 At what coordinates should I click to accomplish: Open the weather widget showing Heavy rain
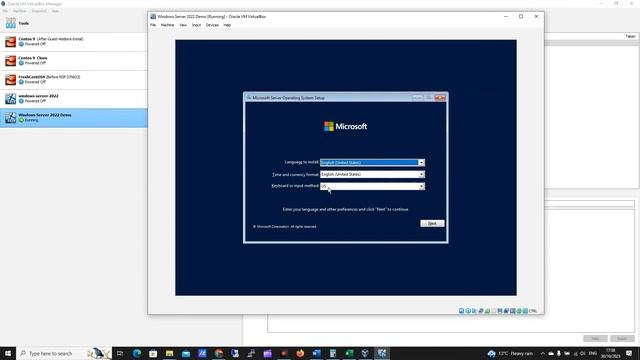[510, 353]
